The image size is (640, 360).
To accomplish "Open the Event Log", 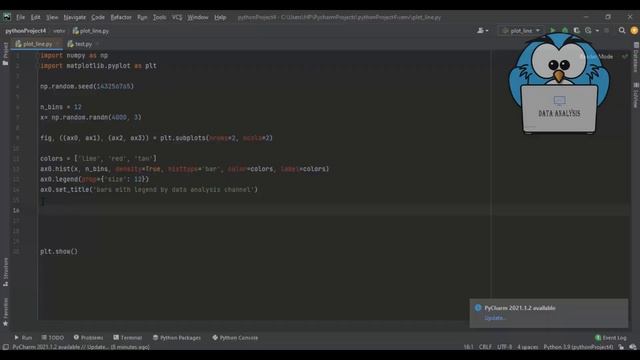I will 611,338.
